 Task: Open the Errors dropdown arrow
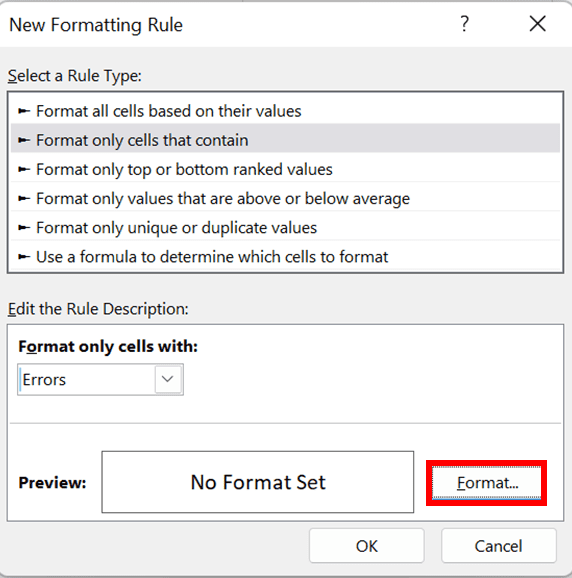pos(168,379)
